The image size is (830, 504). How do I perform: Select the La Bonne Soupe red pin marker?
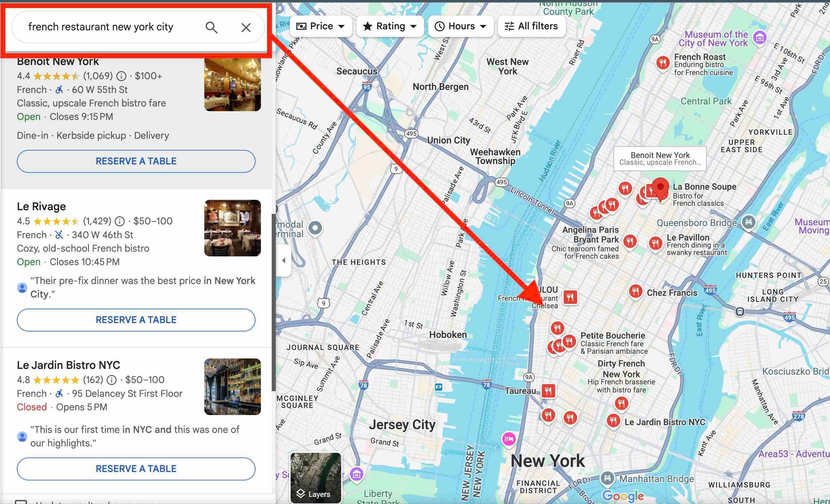point(660,189)
